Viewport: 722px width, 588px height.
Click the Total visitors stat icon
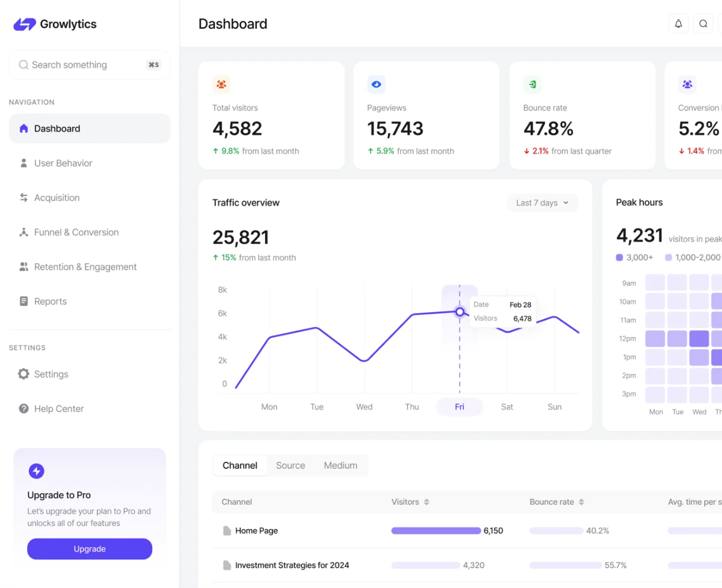click(222, 84)
